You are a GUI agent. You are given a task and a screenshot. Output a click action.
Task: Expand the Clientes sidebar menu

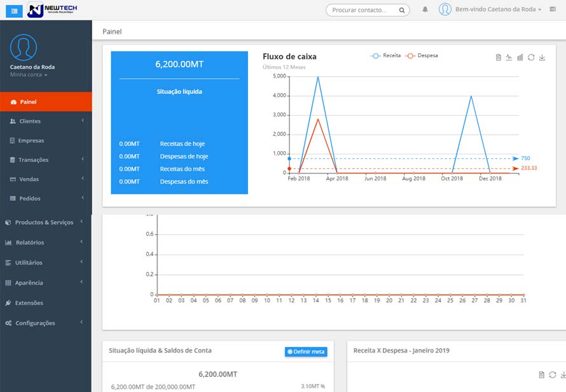[x=46, y=121]
